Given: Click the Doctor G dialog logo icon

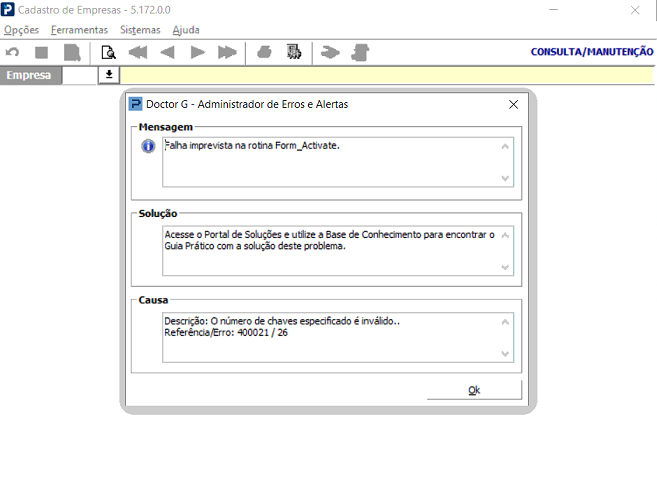Looking at the screenshot, I should [x=137, y=104].
